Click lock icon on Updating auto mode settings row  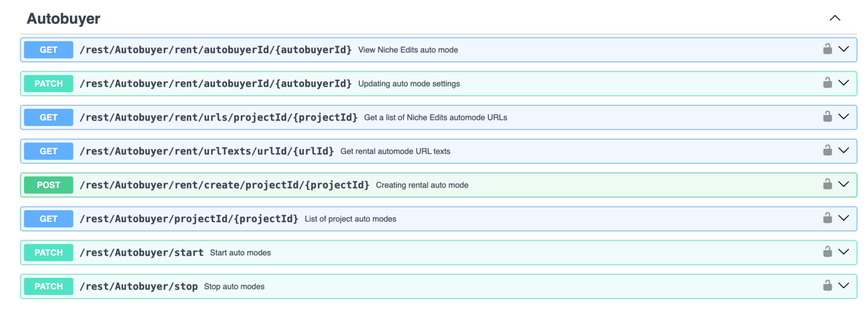827,83
